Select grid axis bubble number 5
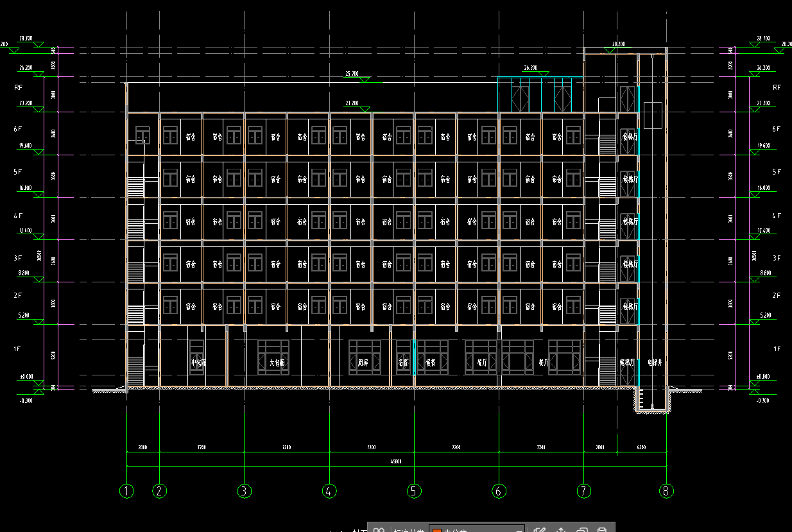792x532 pixels. (x=414, y=491)
